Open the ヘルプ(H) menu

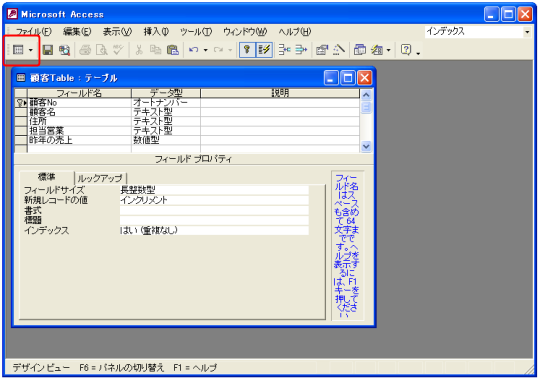(x=294, y=32)
